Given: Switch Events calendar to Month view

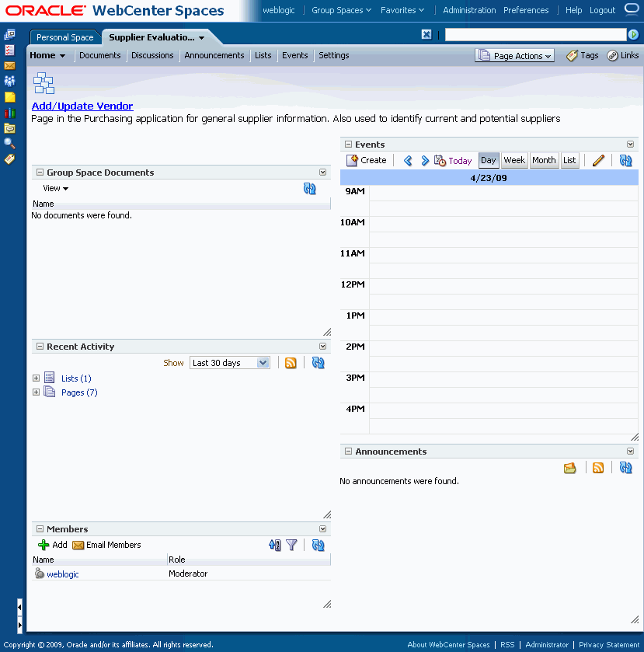Looking at the screenshot, I should click(x=544, y=161).
